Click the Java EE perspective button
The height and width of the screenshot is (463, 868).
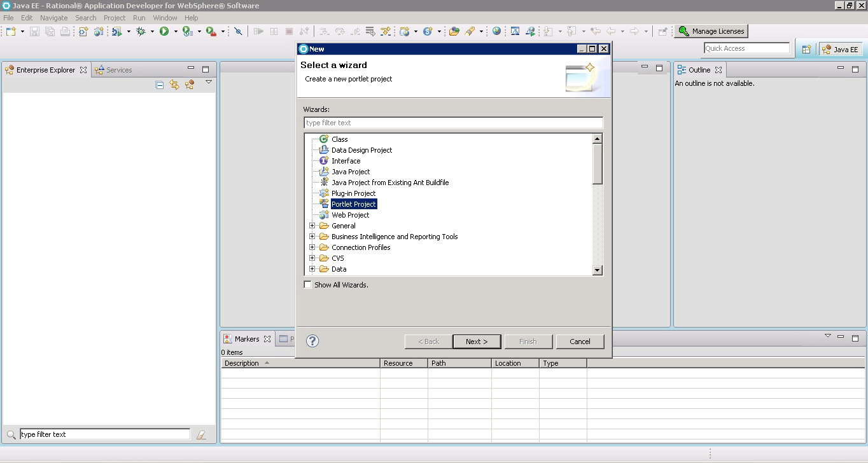840,49
